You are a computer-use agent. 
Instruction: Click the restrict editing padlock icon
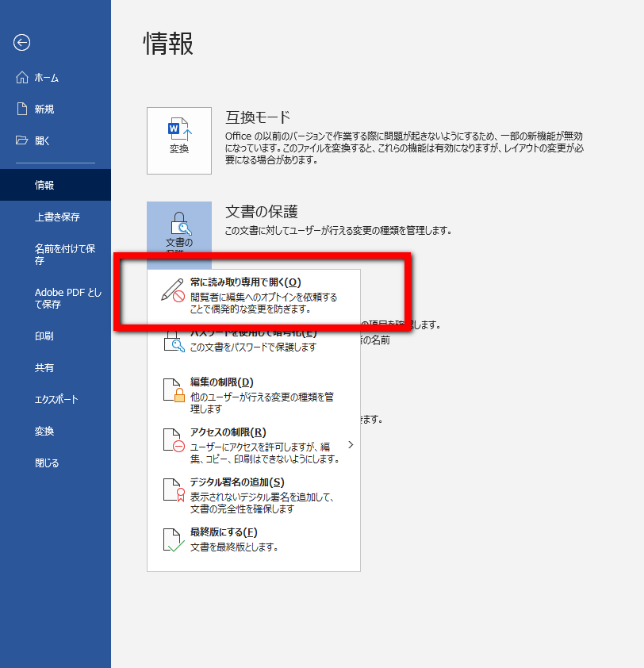pos(174,390)
